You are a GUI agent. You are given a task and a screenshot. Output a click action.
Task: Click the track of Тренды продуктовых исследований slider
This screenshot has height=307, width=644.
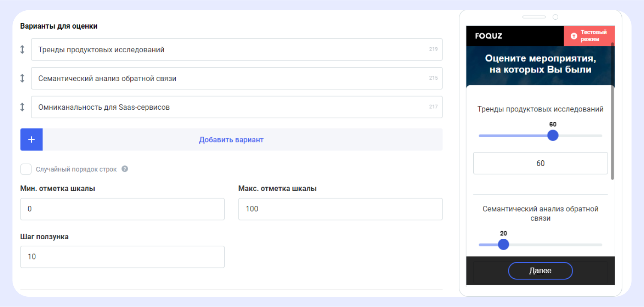(x=540, y=135)
